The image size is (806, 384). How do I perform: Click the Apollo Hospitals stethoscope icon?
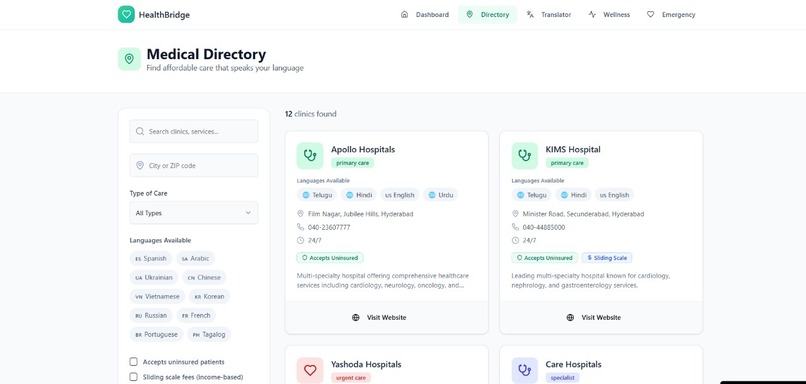310,155
